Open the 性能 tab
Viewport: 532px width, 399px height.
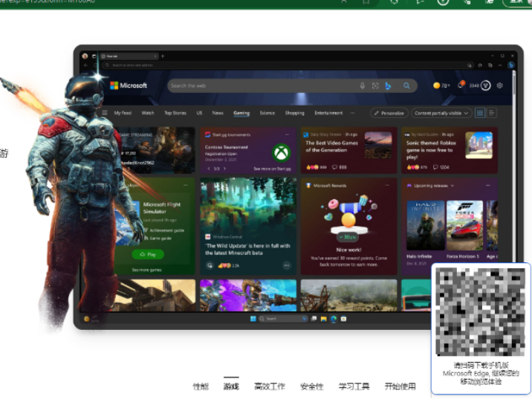(x=201, y=386)
